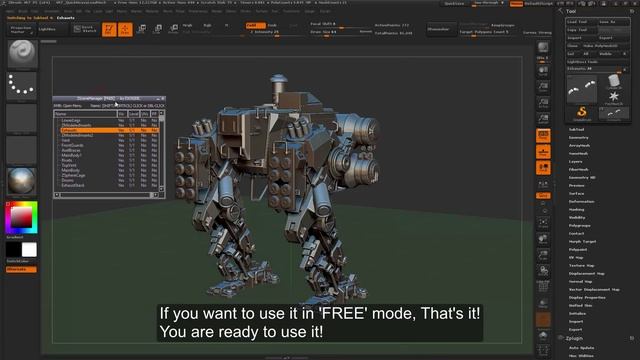
Task: Click ZSceneManager vertical scrollbar down arrow
Action: click(x=162, y=189)
